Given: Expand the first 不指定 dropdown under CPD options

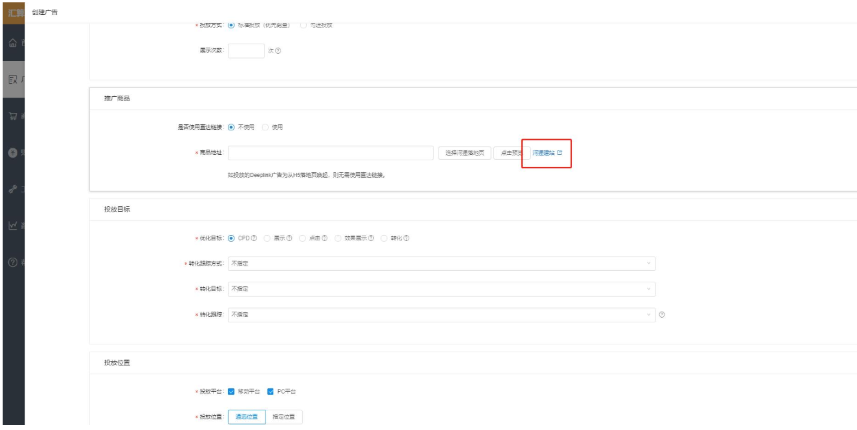Looking at the screenshot, I should click(x=441, y=263).
